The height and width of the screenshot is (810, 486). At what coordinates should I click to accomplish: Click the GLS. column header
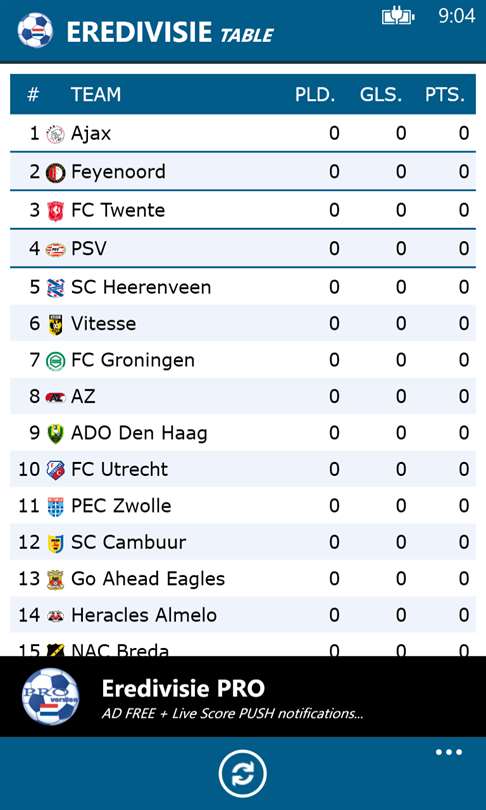(381, 95)
